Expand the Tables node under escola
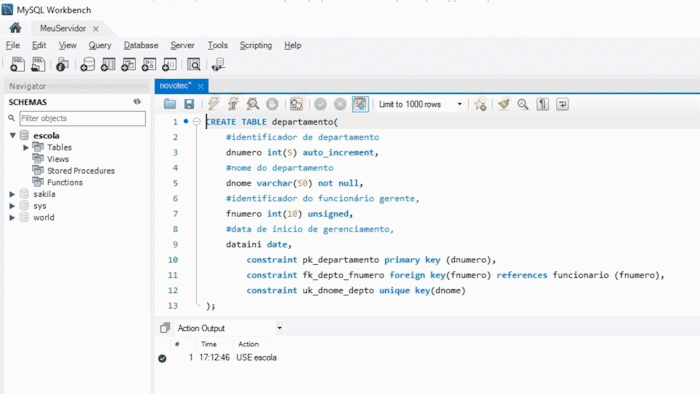Image resolution: width=700 pixels, height=394 pixels. tap(26, 147)
